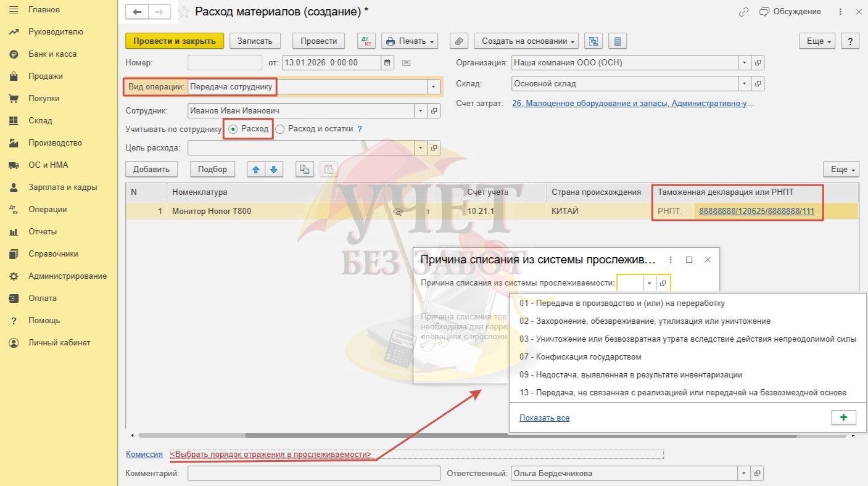Open Склад section in sidebar
868x486 pixels.
40,120
